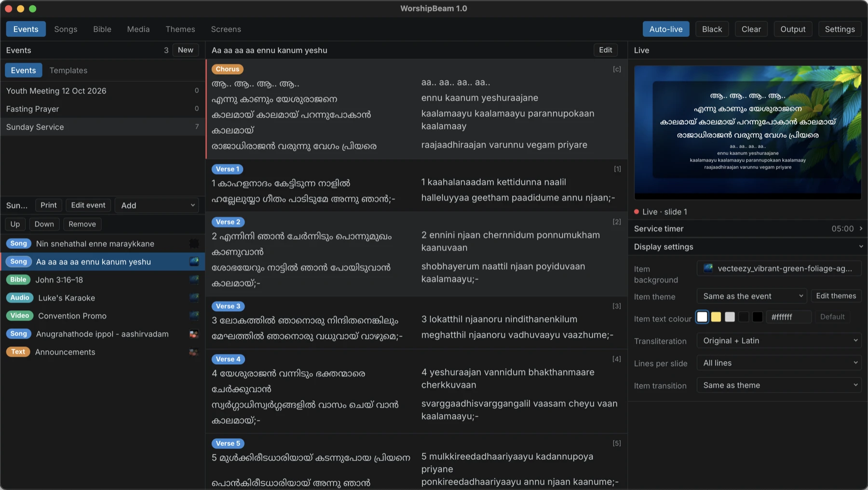
Task: Click the Text badge of Announcements
Action: [18, 352]
